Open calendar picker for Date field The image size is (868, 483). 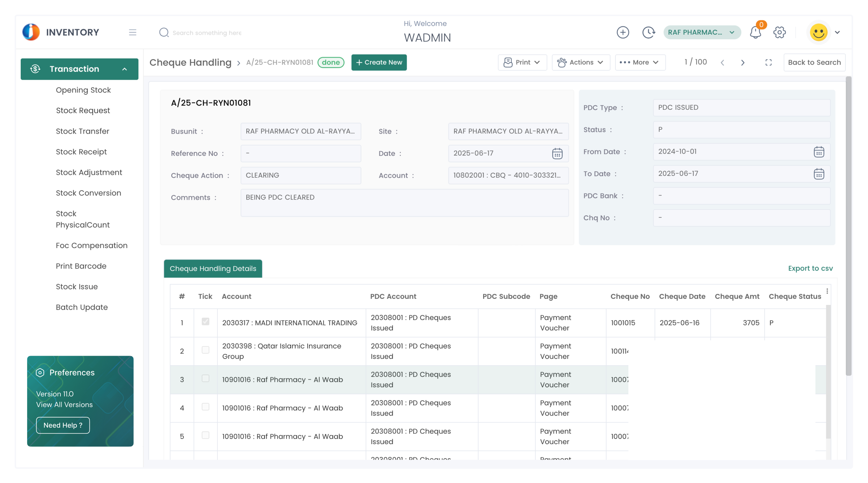pyautogui.click(x=557, y=153)
